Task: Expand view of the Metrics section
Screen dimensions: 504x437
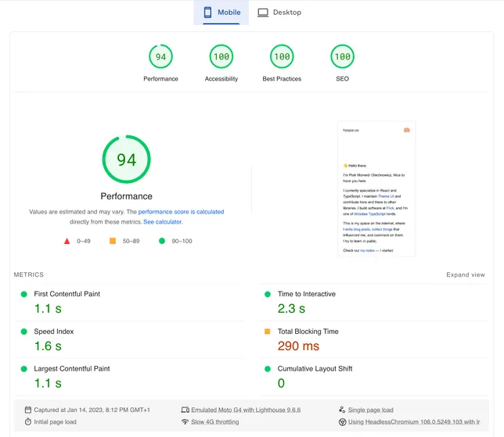Action: (465, 275)
